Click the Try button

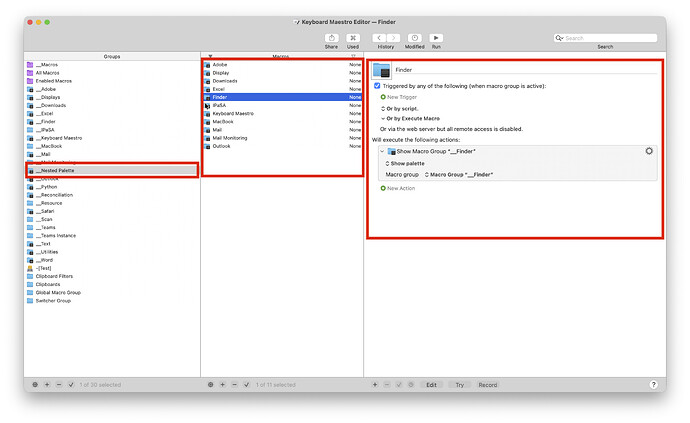pos(459,384)
